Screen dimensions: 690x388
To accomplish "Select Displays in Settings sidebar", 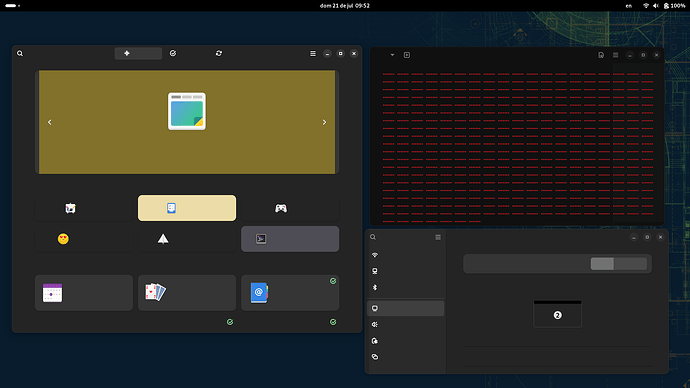I will pos(405,308).
